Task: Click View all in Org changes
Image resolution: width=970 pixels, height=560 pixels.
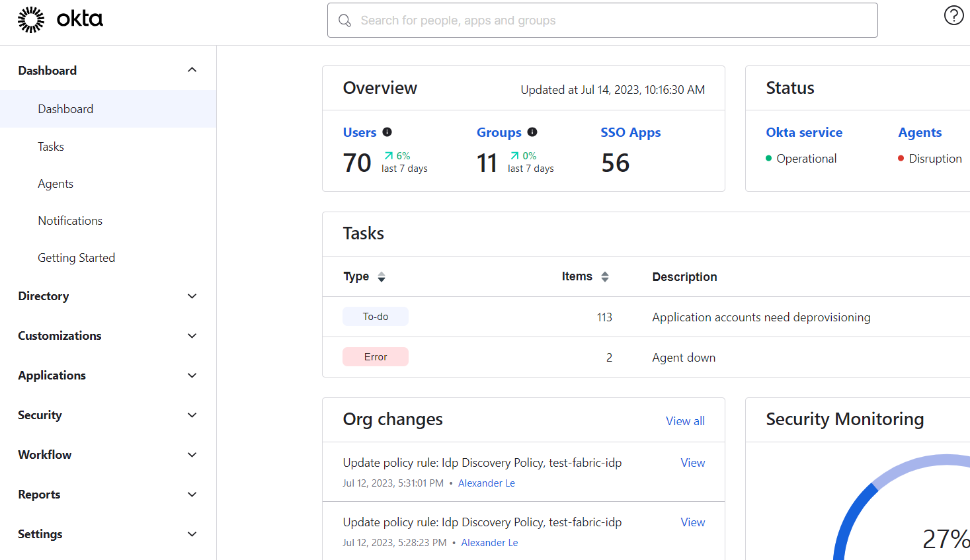Action: pos(685,421)
